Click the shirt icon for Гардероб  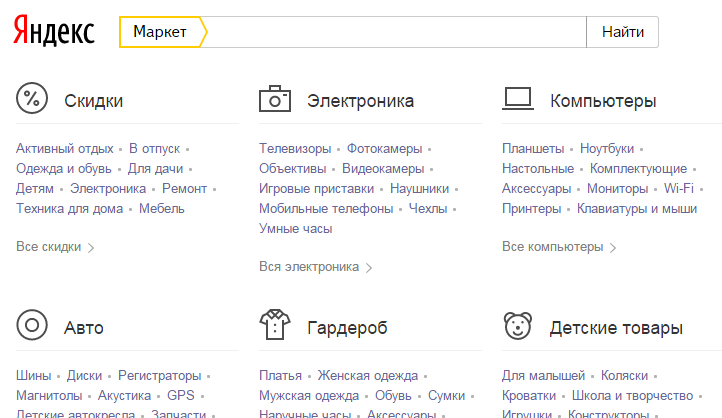[275, 325]
